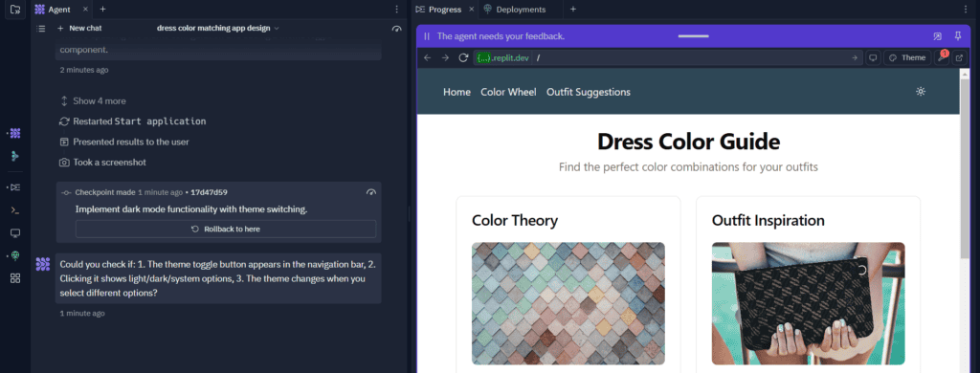Open Deployments icon in left sidebar

(x=15, y=255)
